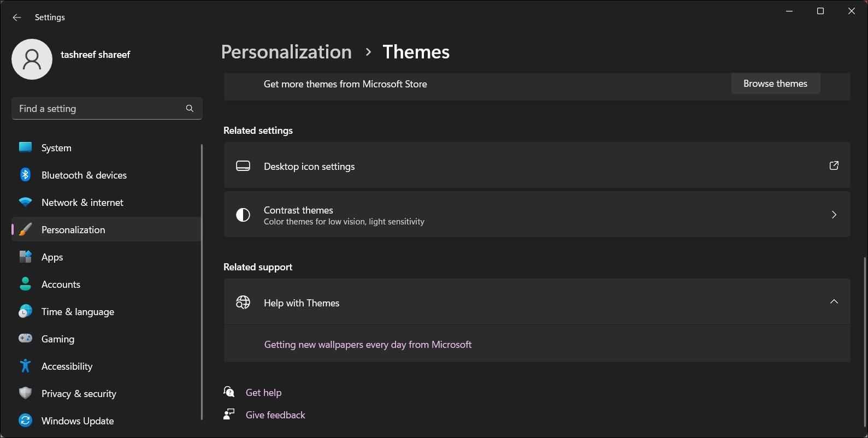Viewport: 868px width, 438px height.
Task: Click the search magnifier icon
Action: coord(190,109)
